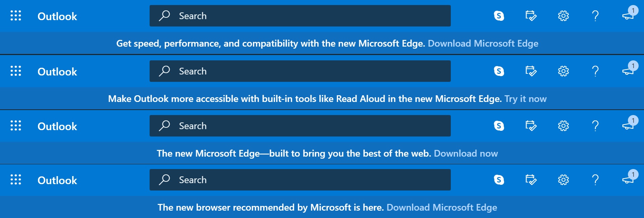Open app launcher grid above "Make Outlook more accessible"
This screenshot has height=218, width=644.
pyautogui.click(x=16, y=71)
